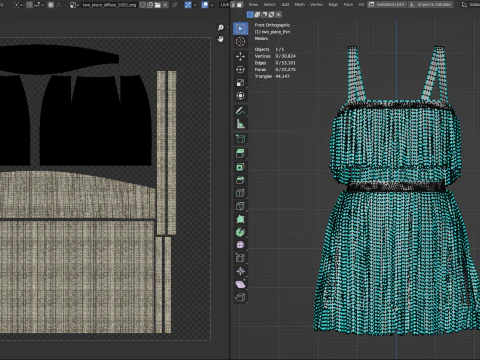Select the Add Cube tool
Image resolution: width=480 pixels, height=360 pixels.
pos(240,139)
